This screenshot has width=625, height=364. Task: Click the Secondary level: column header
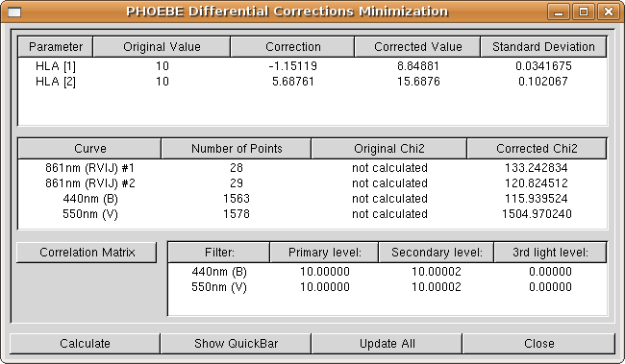point(437,252)
